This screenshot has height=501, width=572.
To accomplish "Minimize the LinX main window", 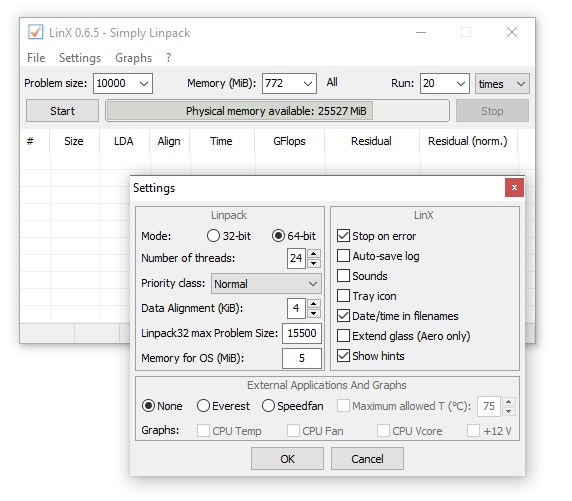I will pyautogui.click(x=421, y=32).
